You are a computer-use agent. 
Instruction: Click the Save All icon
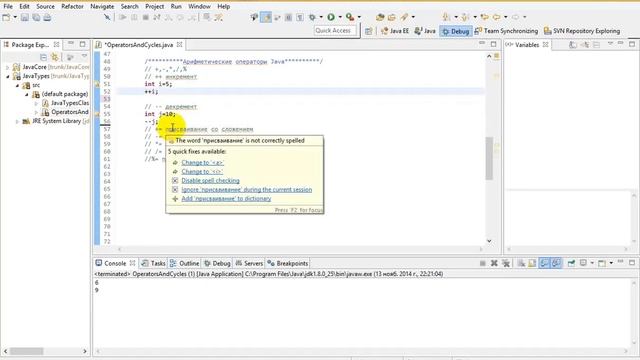pos(36,17)
